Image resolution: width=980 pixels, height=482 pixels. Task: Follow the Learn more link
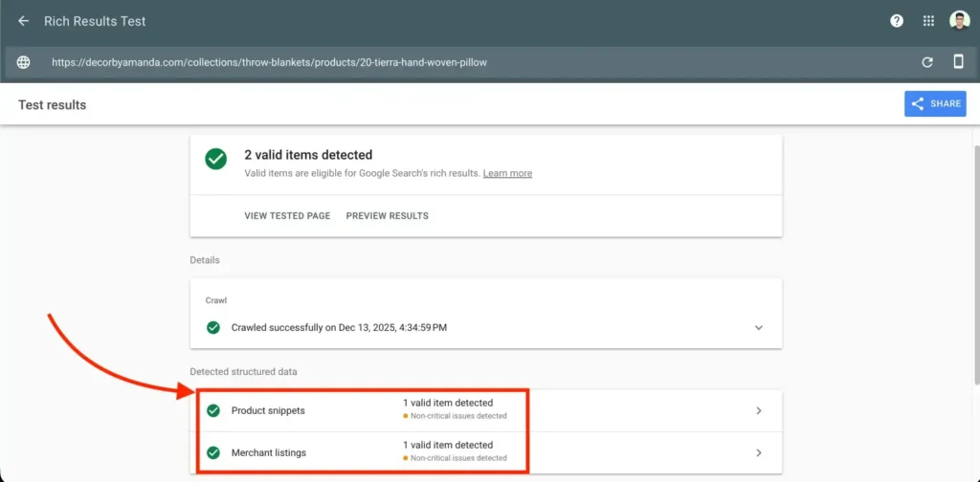(x=507, y=173)
